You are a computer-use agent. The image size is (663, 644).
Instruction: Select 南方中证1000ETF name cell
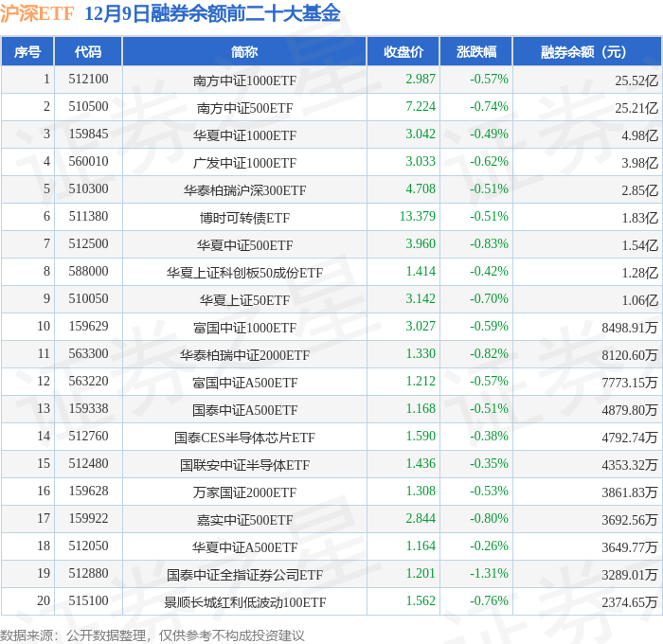click(x=244, y=80)
